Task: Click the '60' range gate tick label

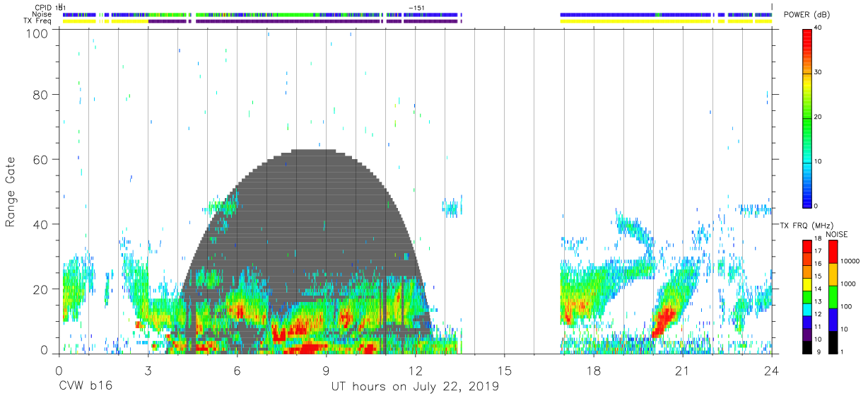Action: [x=40, y=159]
